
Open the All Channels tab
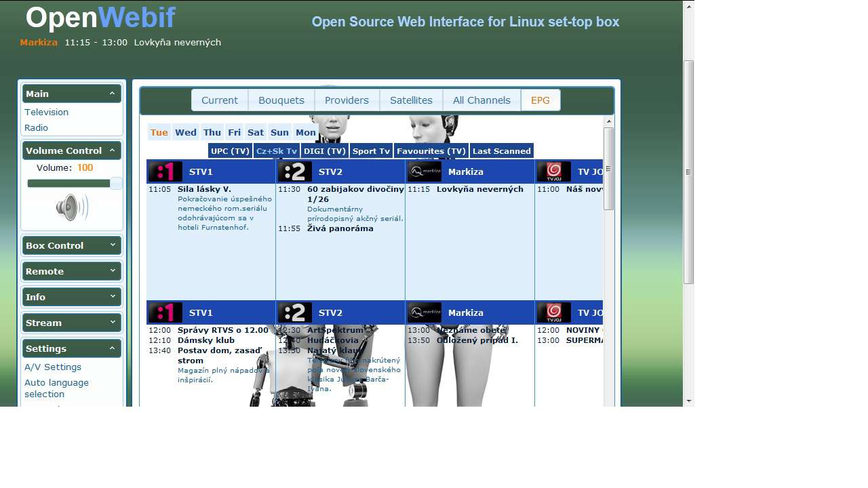tap(481, 100)
